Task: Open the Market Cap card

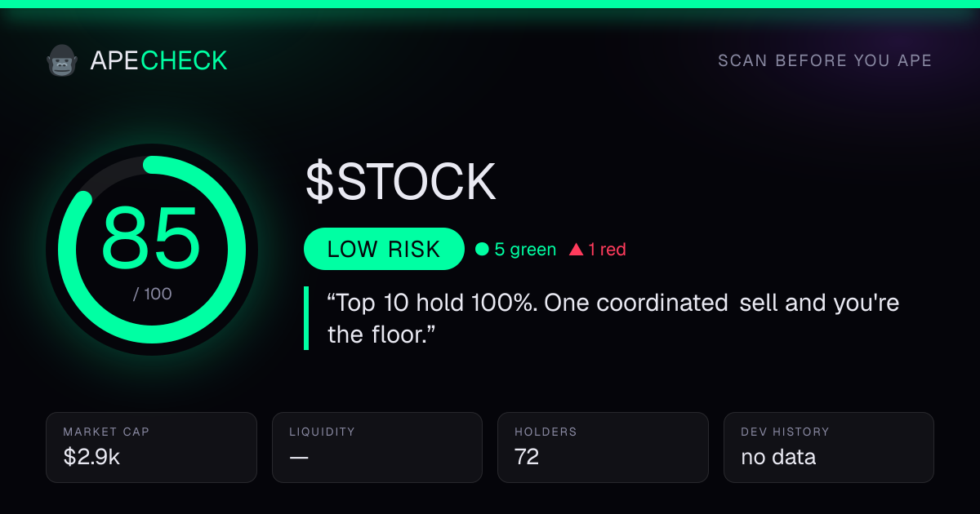Action: click(x=152, y=447)
